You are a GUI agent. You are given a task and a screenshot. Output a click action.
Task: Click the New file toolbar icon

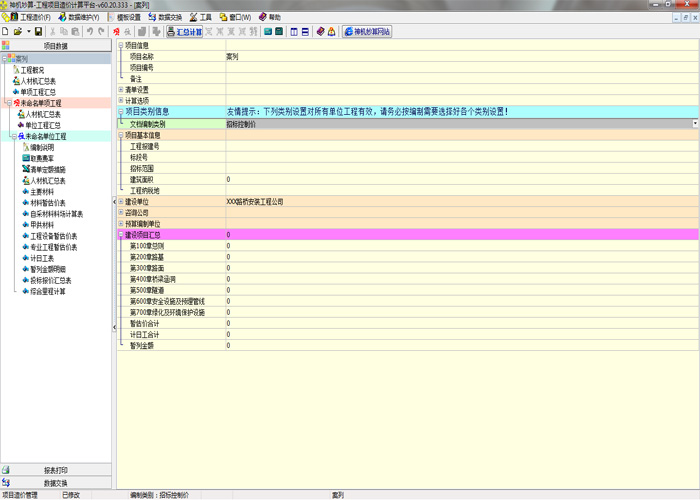pyautogui.click(x=6, y=32)
